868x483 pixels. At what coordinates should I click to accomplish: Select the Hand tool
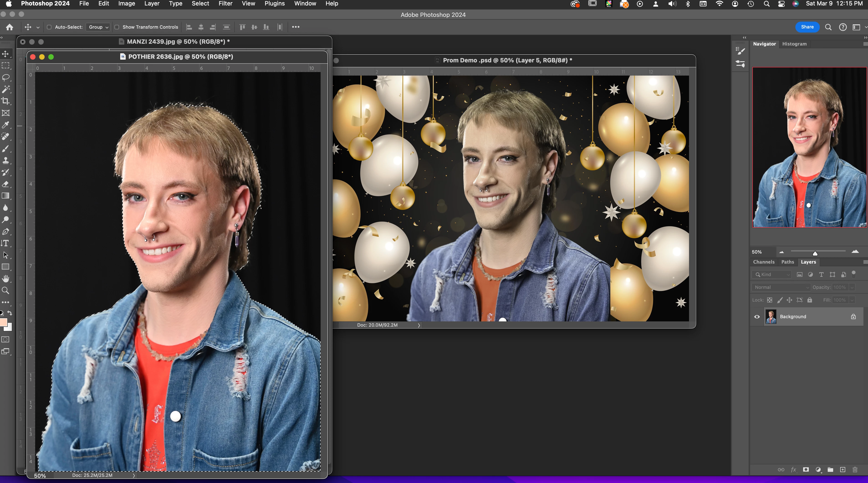6,279
